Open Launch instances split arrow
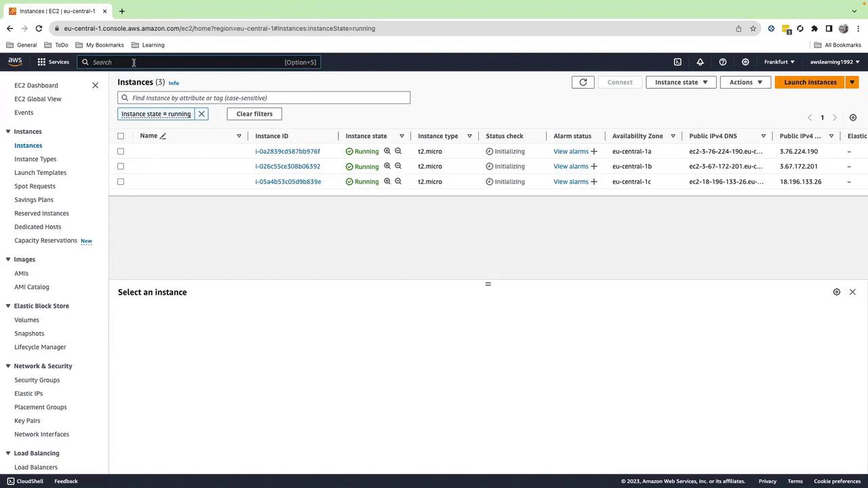 [852, 82]
